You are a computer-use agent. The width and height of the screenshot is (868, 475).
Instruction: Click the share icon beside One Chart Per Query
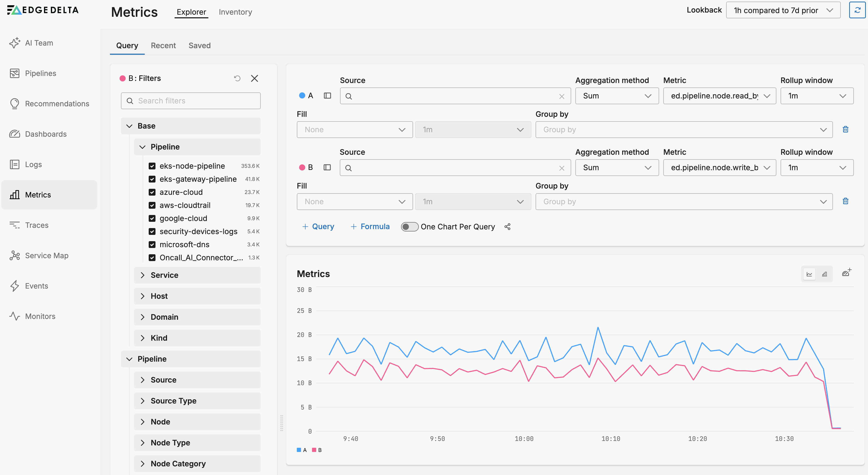[x=507, y=227]
